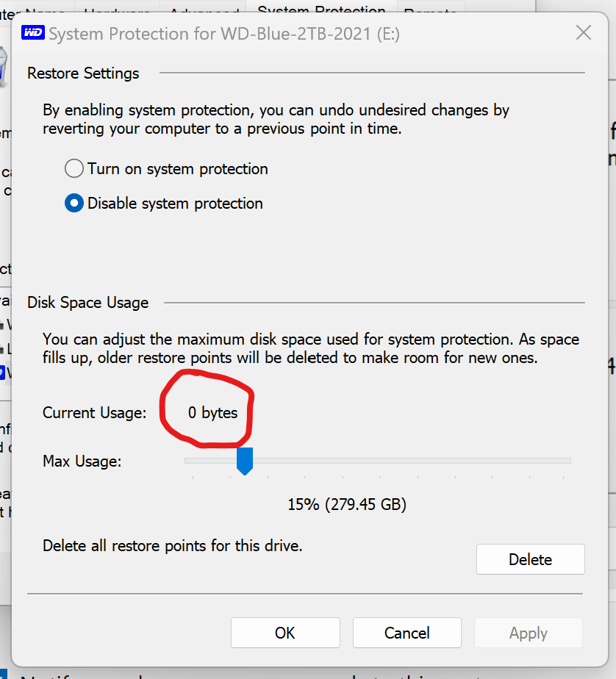Click the Restore Settings section heading

tap(83, 73)
